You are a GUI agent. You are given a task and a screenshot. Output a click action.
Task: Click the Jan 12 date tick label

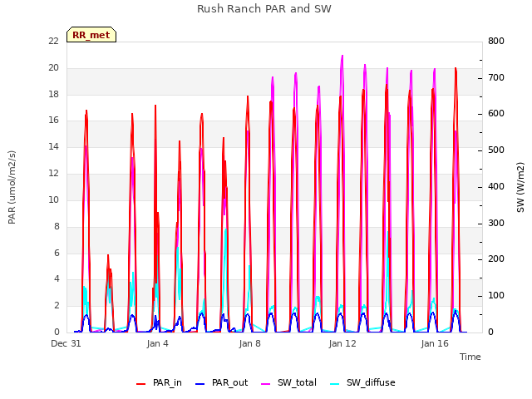(x=342, y=343)
